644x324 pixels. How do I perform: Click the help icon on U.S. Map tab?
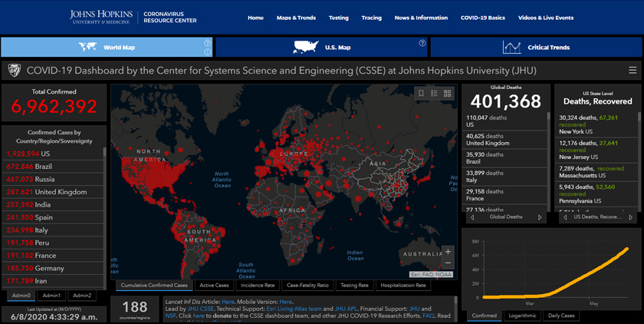click(422, 43)
